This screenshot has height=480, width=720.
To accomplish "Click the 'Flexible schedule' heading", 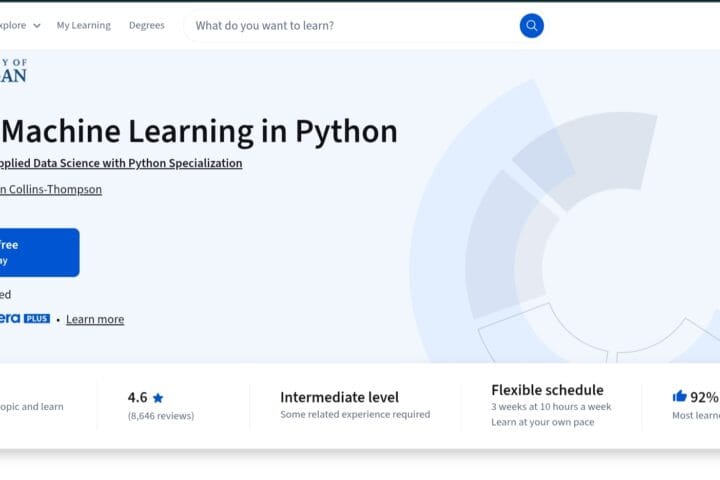I will 547,390.
